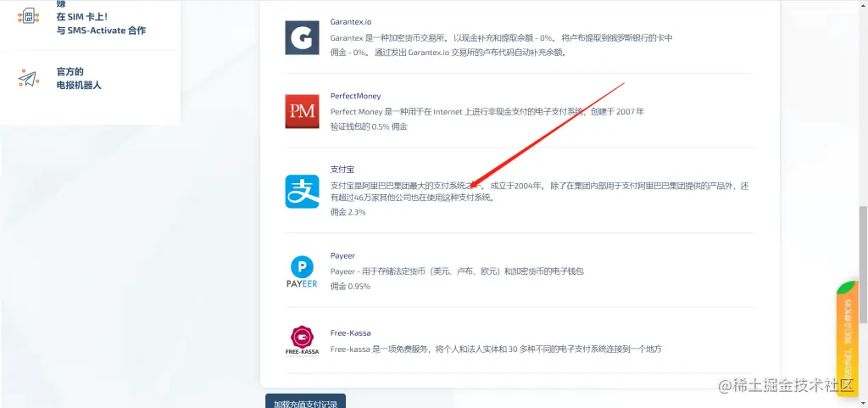Click the Free-Kassa logo icon
The image size is (868, 408).
point(302,341)
